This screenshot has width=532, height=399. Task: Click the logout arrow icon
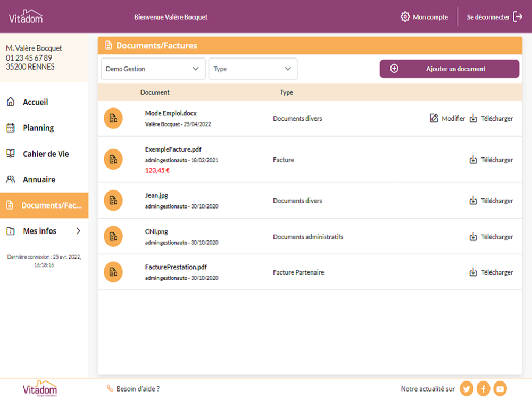518,17
